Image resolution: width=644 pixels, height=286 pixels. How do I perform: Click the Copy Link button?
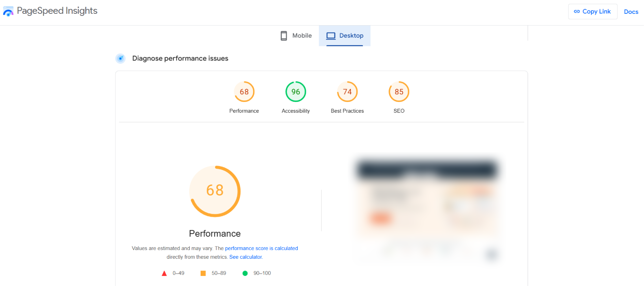tap(592, 11)
